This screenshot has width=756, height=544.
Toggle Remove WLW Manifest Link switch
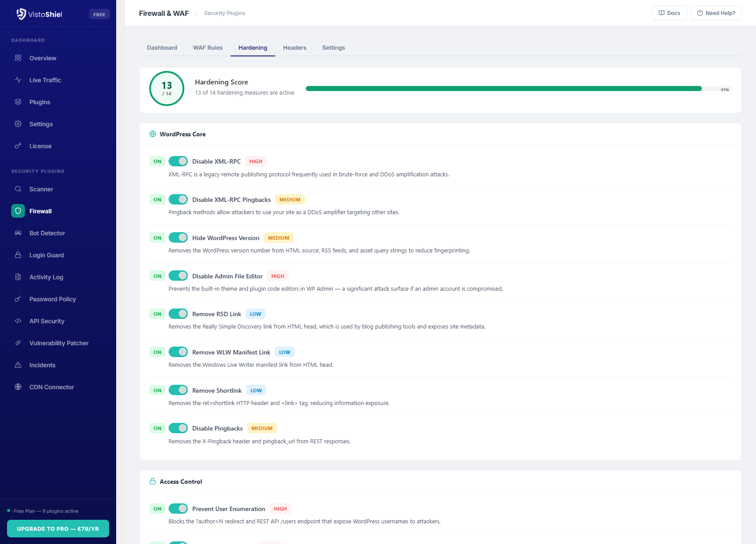pyautogui.click(x=178, y=352)
